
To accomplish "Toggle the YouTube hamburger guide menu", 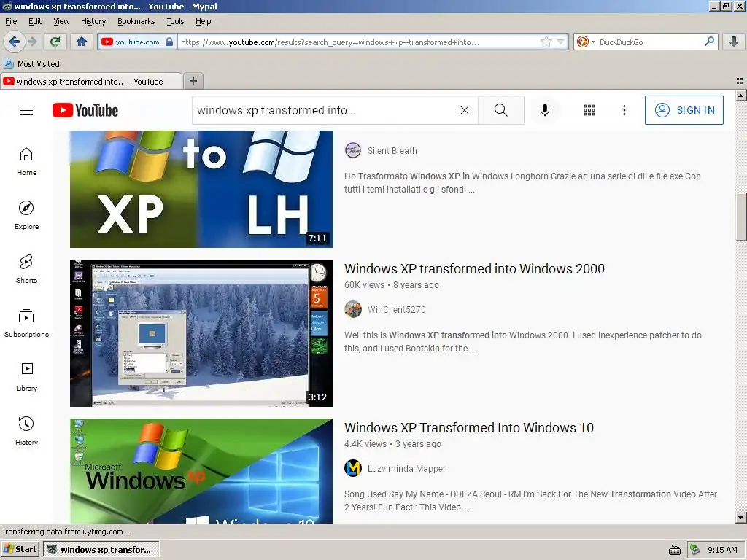I will tap(26, 111).
